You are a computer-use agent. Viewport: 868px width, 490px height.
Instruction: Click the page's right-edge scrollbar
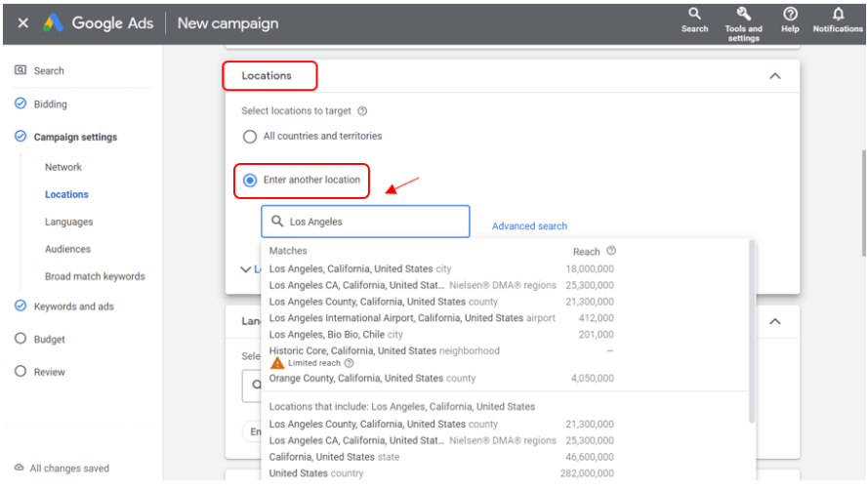coord(864,203)
